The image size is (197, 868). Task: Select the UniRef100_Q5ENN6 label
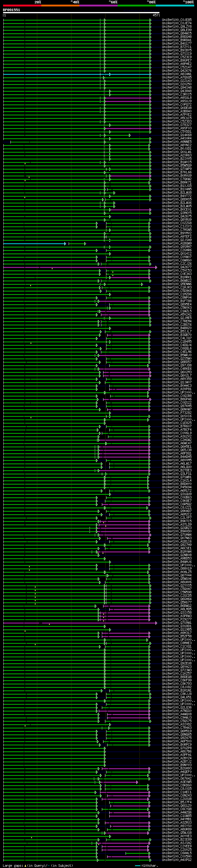[177, 284]
